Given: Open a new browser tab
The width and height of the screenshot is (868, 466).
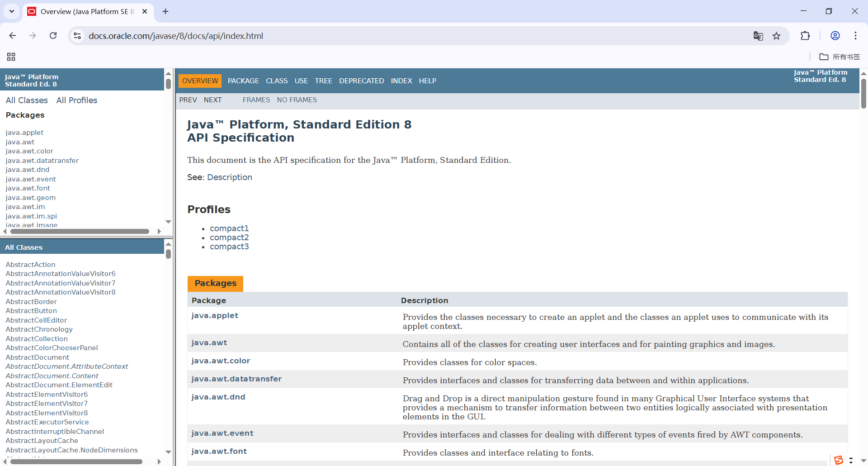Looking at the screenshot, I should (165, 11).
